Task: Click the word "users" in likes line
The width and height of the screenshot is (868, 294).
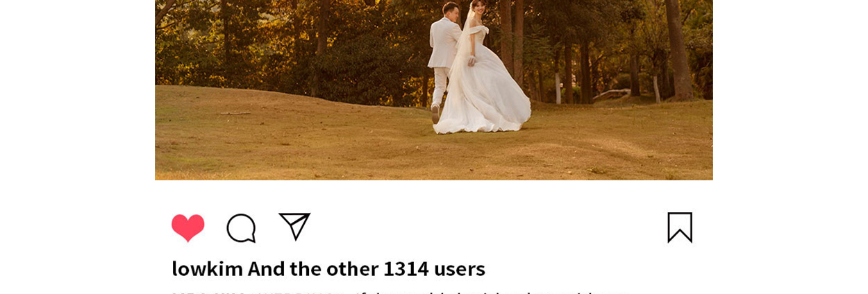Action: tap(459, 268)
